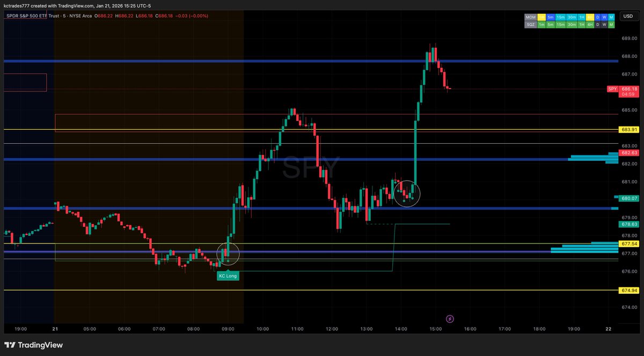Toggle the D cell in the SQZ row
644x356 pixels.
597,24
